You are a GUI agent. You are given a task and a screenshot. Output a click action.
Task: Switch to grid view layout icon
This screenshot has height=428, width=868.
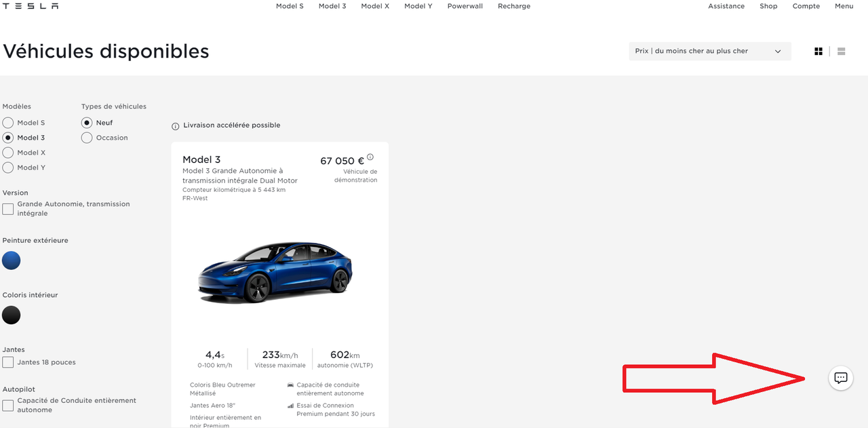point(818,51)
